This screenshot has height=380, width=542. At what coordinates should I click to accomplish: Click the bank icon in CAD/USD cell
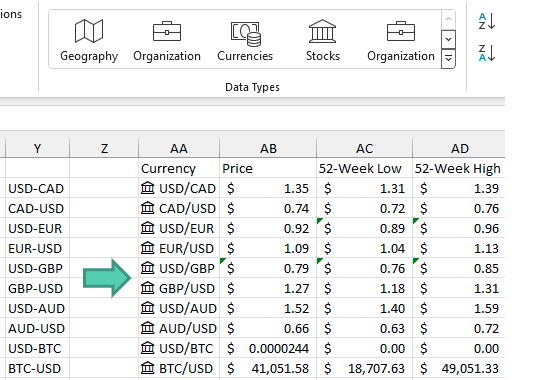point(148,208)
